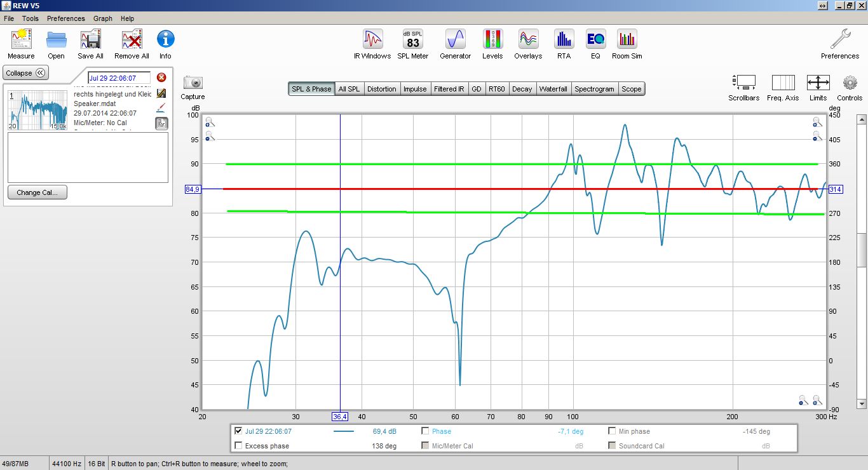
Task: Open the File menu
Action: click(9, 18)
